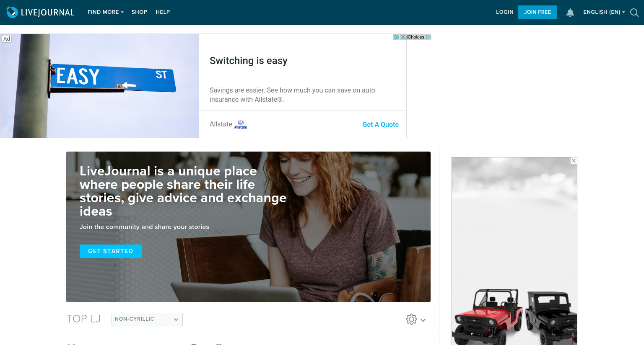Click the GET STARTED button

[111, 251]
